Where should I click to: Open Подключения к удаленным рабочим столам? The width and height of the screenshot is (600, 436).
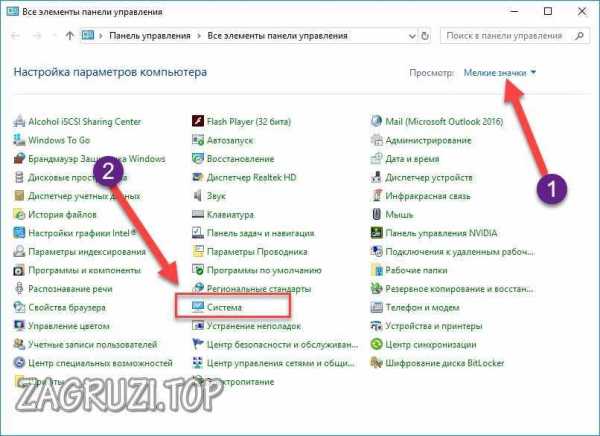(x=459, y=251)
